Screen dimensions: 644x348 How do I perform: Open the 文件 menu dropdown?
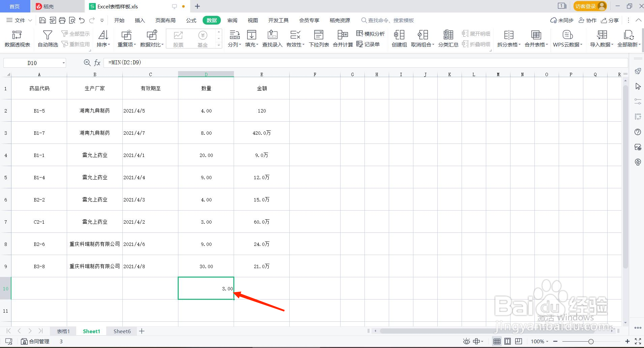click(19, 20)
